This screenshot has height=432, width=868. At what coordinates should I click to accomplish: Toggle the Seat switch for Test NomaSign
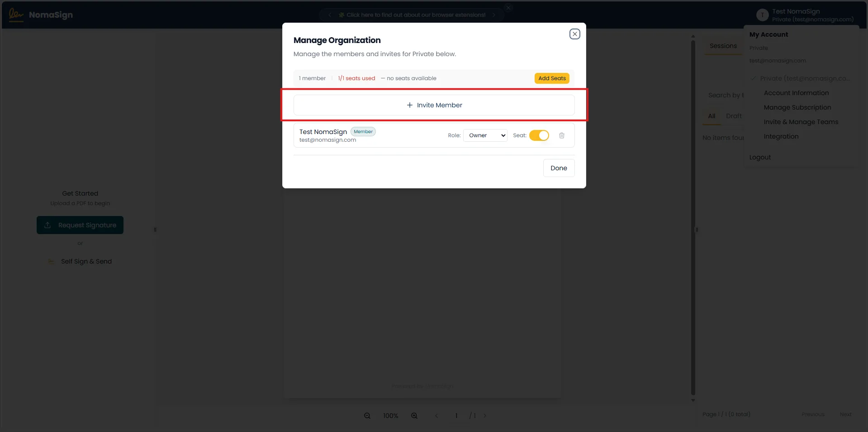click(539, 135)
